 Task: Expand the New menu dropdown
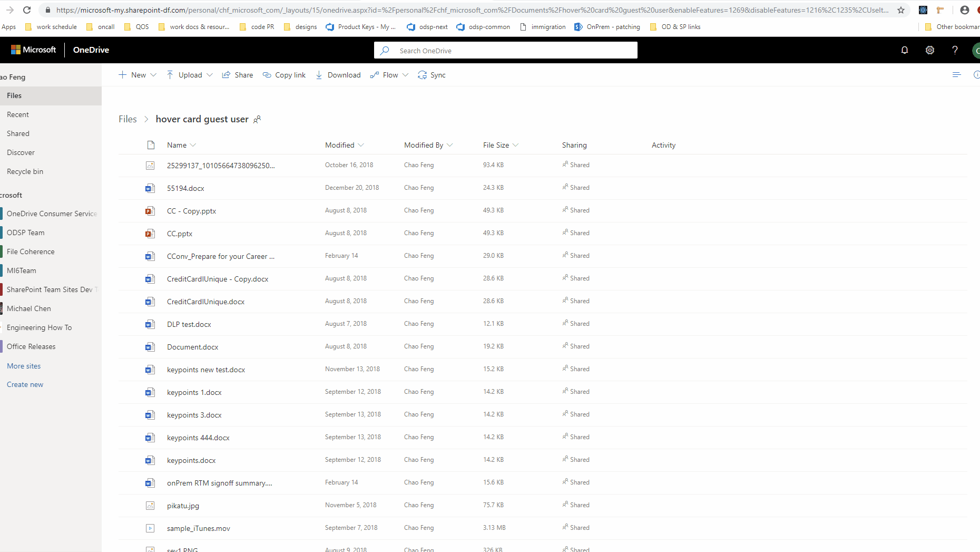[x=154, y=75]
